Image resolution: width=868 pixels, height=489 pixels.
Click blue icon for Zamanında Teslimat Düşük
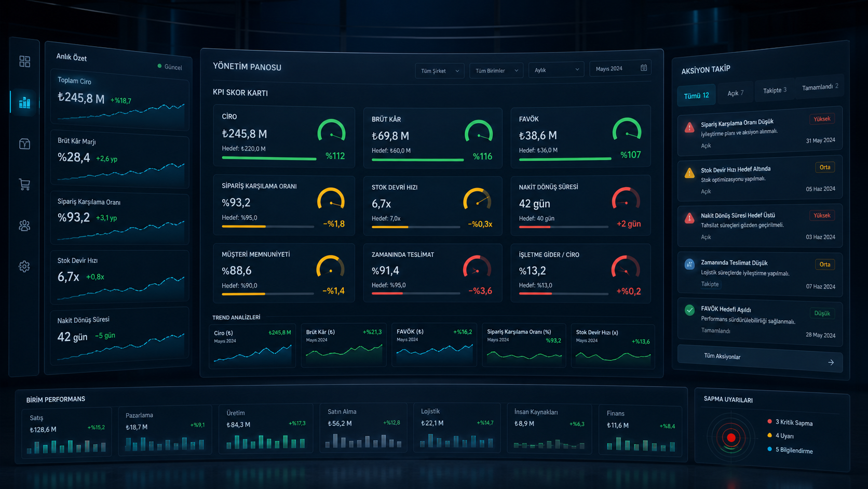point(689,264)
